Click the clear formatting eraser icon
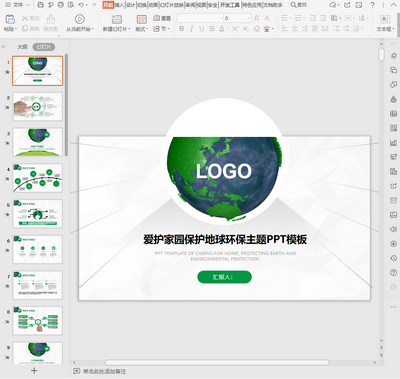Viewport: 400px width, 379px height. [x=256, y=29]
